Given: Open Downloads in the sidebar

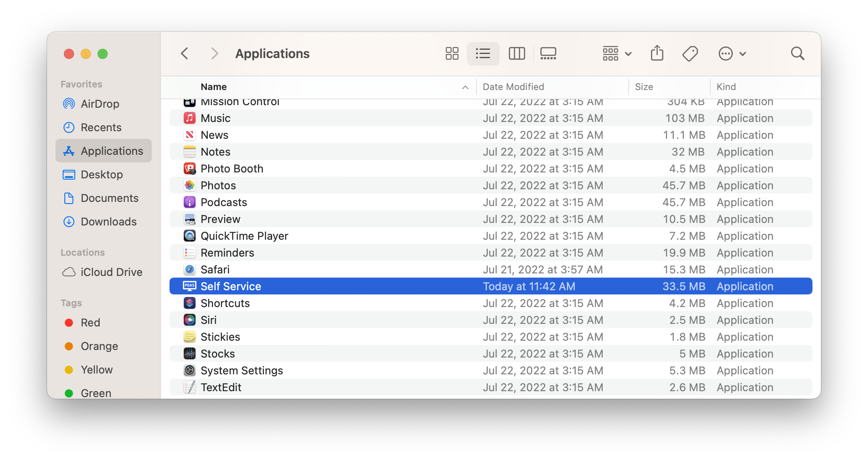Looking at the screenshot, I should point(108,222).
